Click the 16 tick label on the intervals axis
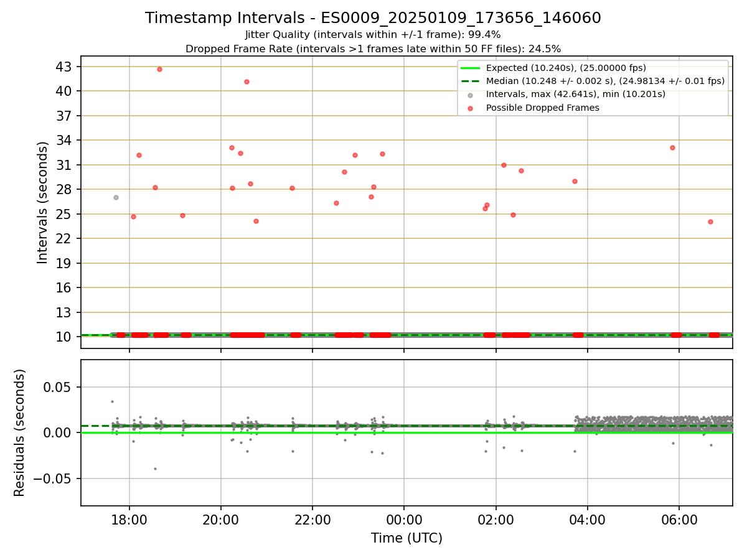Image resolution: width=747 pixels, height=560 pixels. (65, 287)
